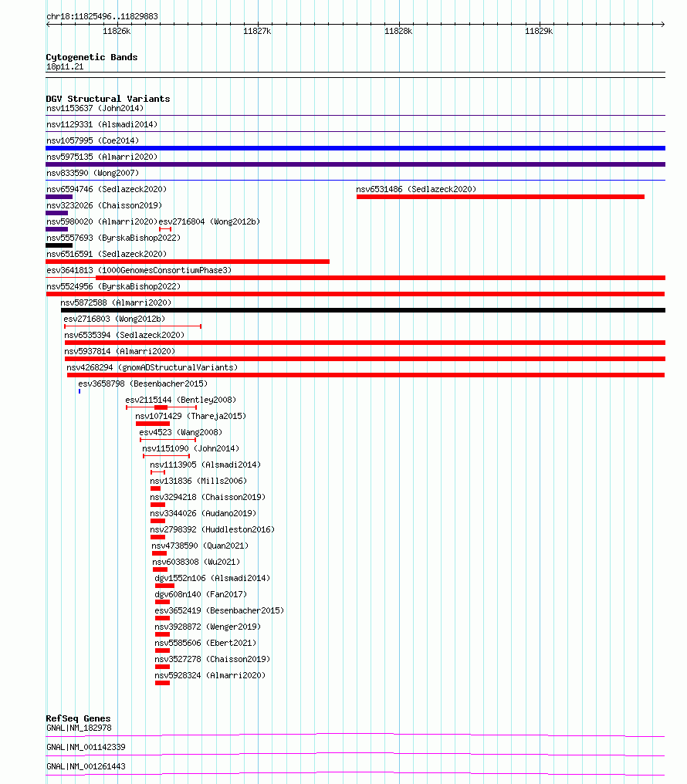Open the esv2115144 (Bentley2008) variant label
The image size is (687, 784).
pos(181,400)
